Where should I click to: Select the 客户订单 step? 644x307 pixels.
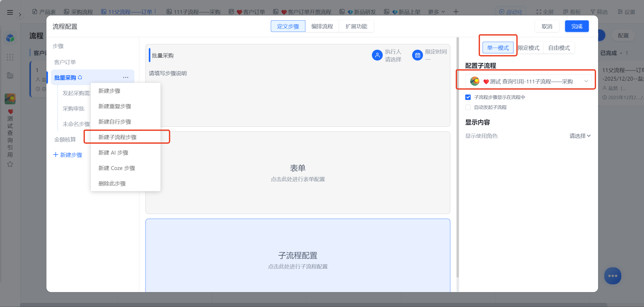coord(65,62)
